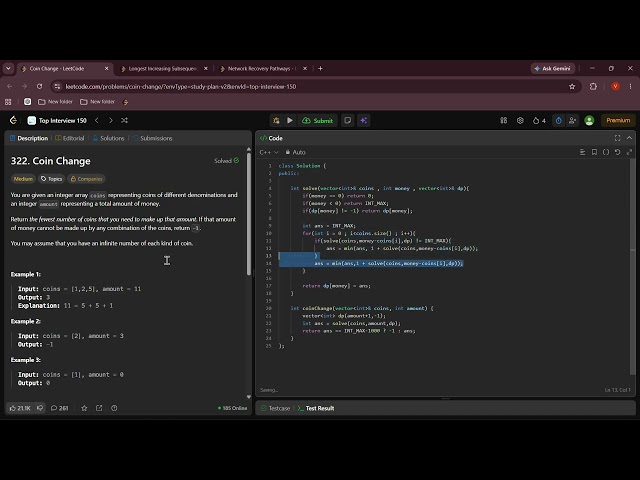
Task: Toggle the timer stopwatch icon
Action: point(558,120)
